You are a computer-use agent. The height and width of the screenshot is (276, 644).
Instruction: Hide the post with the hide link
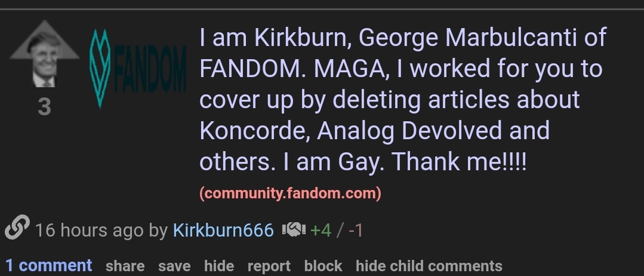pos(219,266)
